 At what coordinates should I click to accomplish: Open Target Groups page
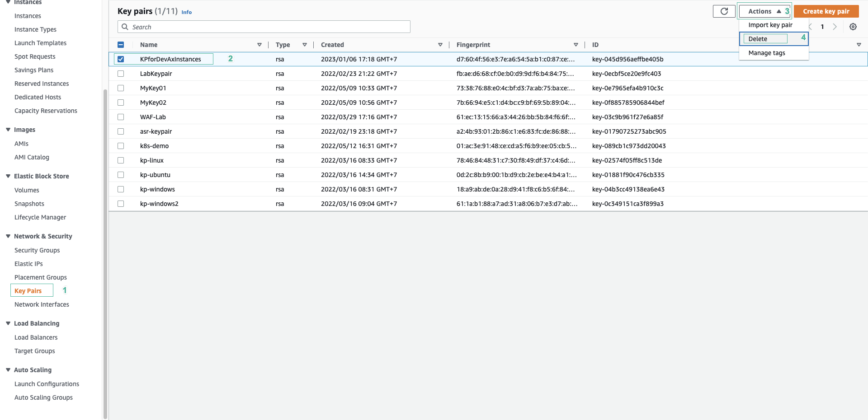(x=34, y=351)
